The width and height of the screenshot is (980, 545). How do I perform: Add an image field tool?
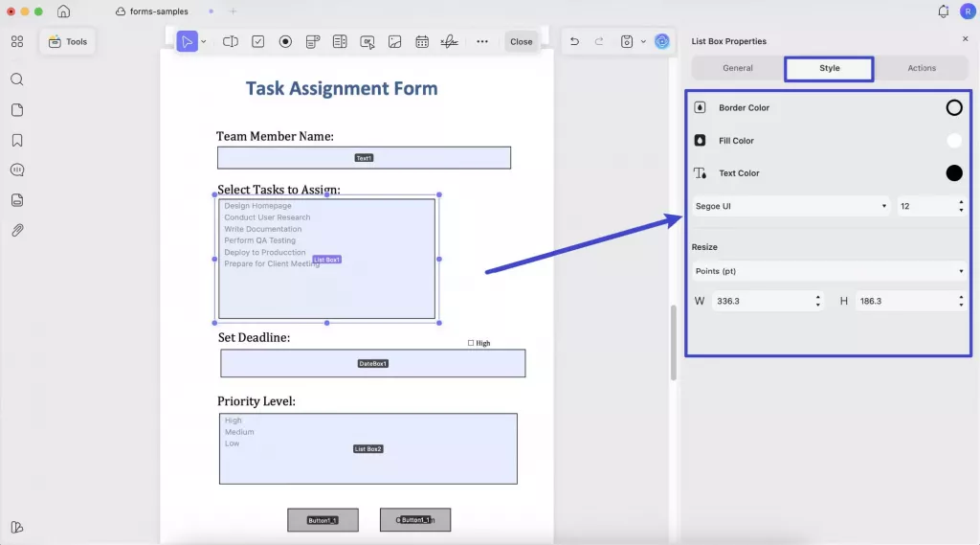pos(394,41)
